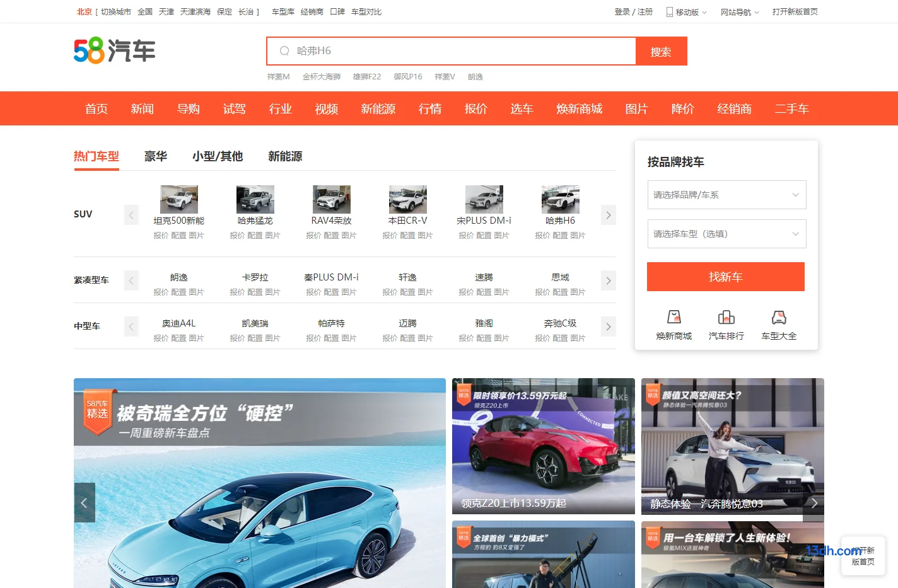Go to next banner slide arrow
Image resolution: width=898 pixels, height=588 pixels.
point(813,502)
